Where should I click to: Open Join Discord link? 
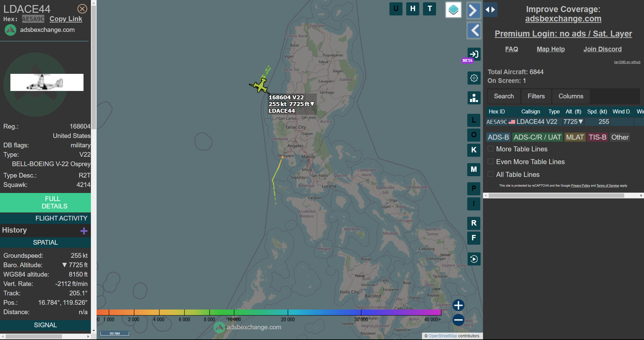602,49
